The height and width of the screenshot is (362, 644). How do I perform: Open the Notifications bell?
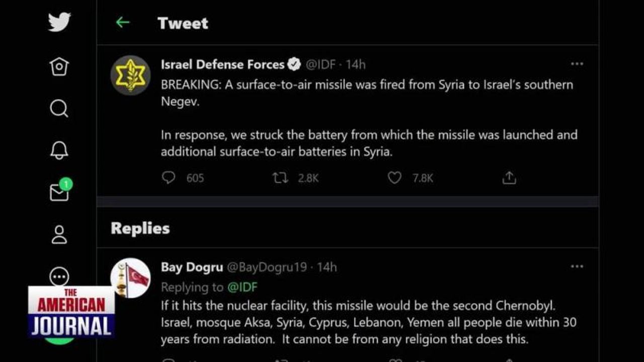pos(59,150)
